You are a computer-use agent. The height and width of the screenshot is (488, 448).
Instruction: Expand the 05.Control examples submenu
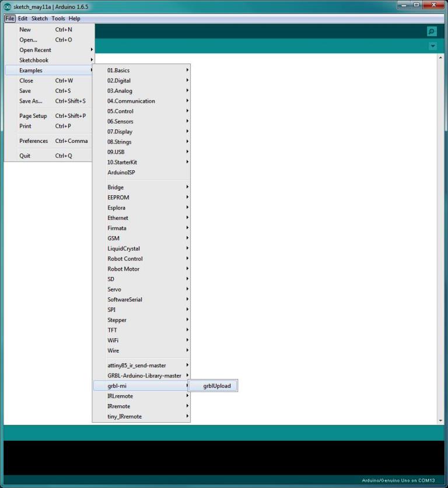coord(141,111)
